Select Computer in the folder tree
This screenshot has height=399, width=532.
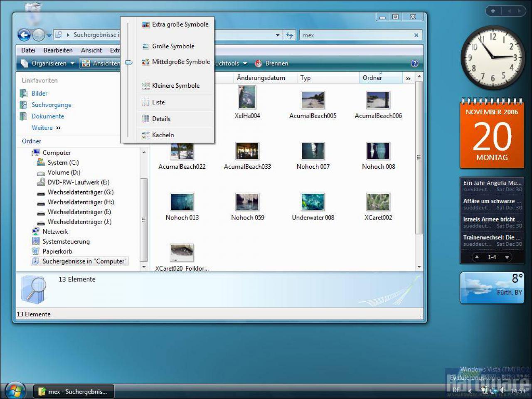coord(57,153)
